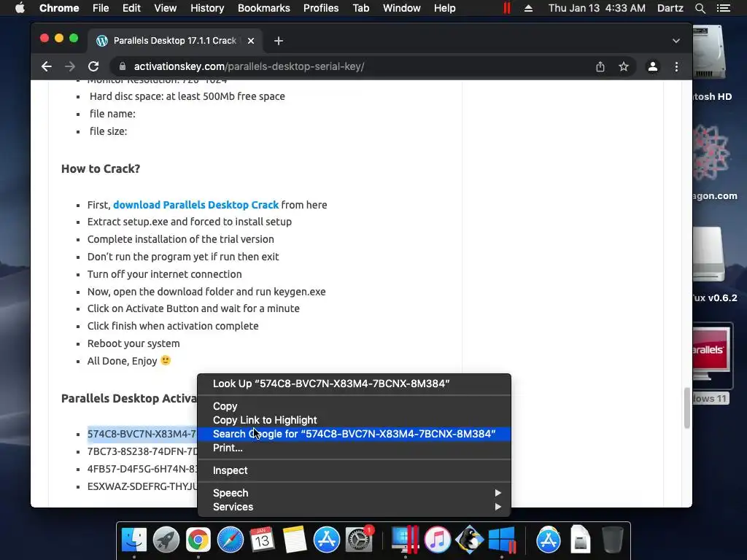The width and height of the screenshot is (747, 560).
Task: Click the Tux penguin Dock icon
Action: point(469,540)
